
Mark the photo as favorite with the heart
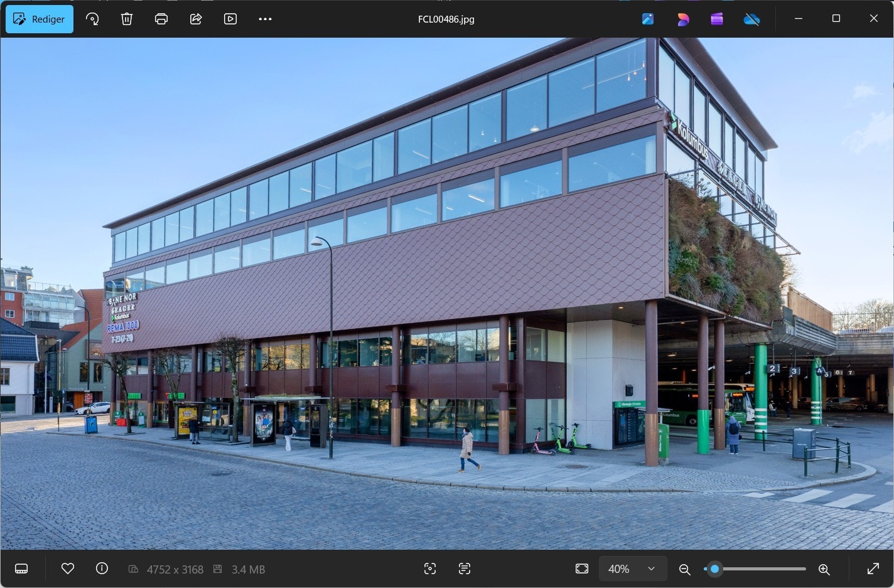point(68,569)
